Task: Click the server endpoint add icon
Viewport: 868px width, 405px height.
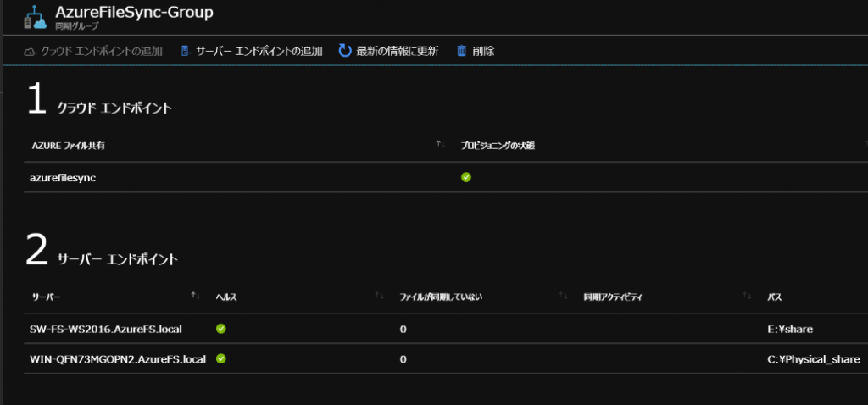Action: (x=186, y=52)
